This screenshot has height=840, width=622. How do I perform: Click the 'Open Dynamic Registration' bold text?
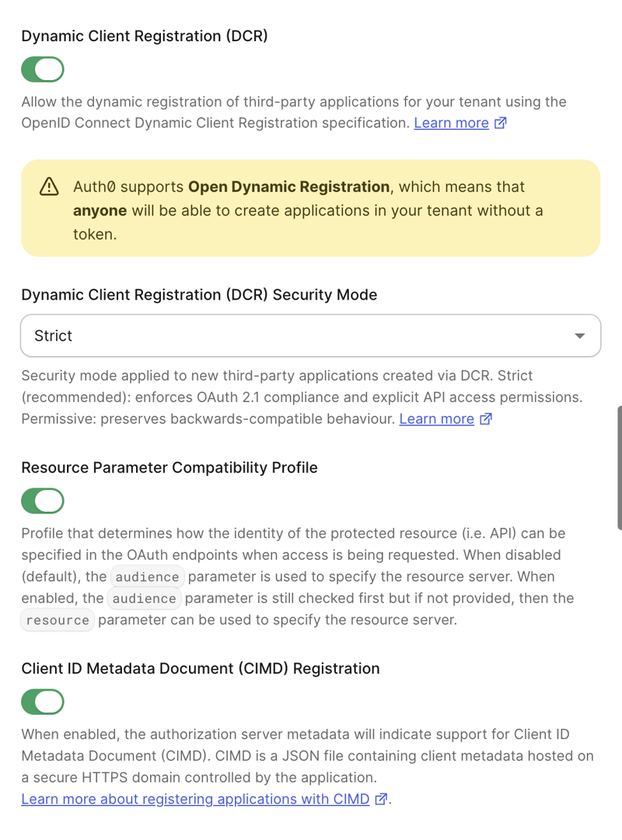(288, 187)
